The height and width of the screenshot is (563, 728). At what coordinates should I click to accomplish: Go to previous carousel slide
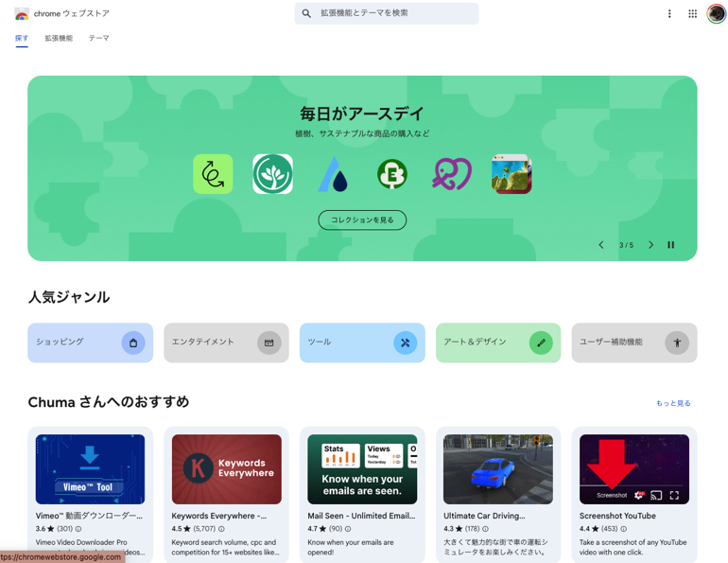pyautogui.click(x=601, y=245)
